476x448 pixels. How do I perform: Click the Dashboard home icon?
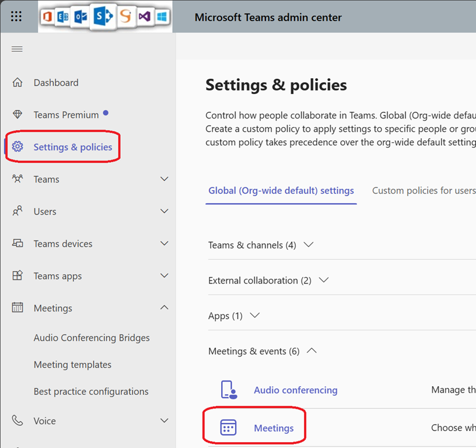pos(17,83)
